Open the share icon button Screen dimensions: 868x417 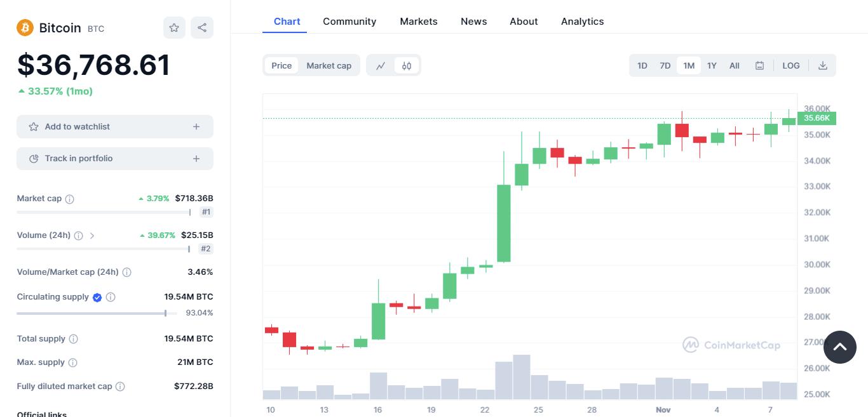tap(202, 28)
